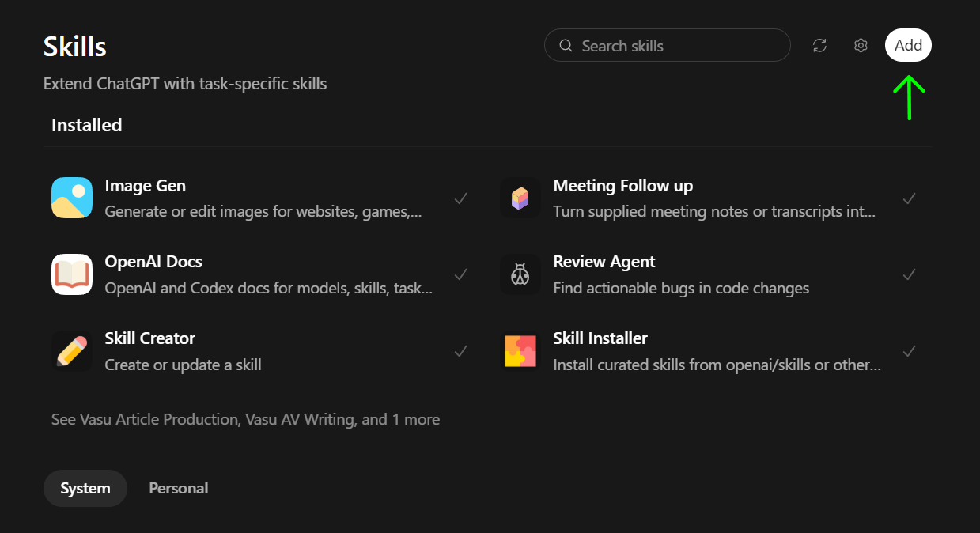Click the Review Agent bug icon
Viewport: 980px width, 533px height.
(x=520, y=274)
